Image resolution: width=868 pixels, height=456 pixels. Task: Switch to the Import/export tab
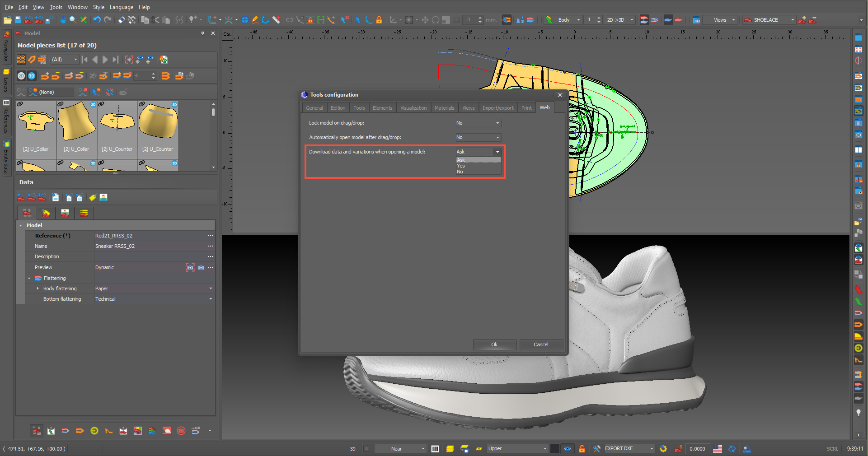(x=497, y=108)
